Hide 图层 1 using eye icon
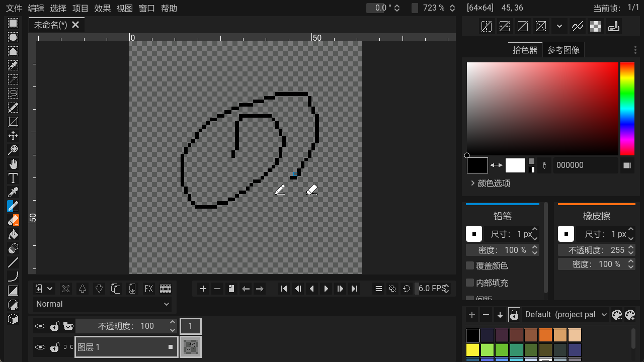Screen dimensions: 644x362 (40, 347)
